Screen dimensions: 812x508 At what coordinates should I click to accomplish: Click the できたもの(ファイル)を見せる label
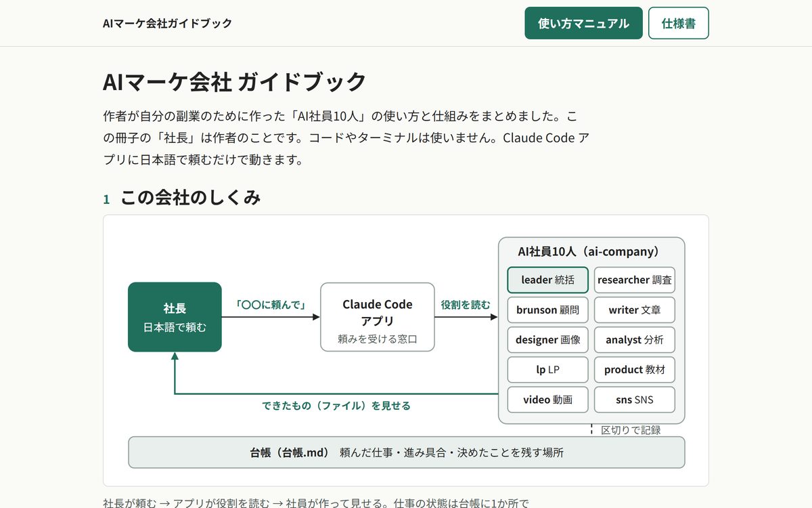tap(336, 406)
